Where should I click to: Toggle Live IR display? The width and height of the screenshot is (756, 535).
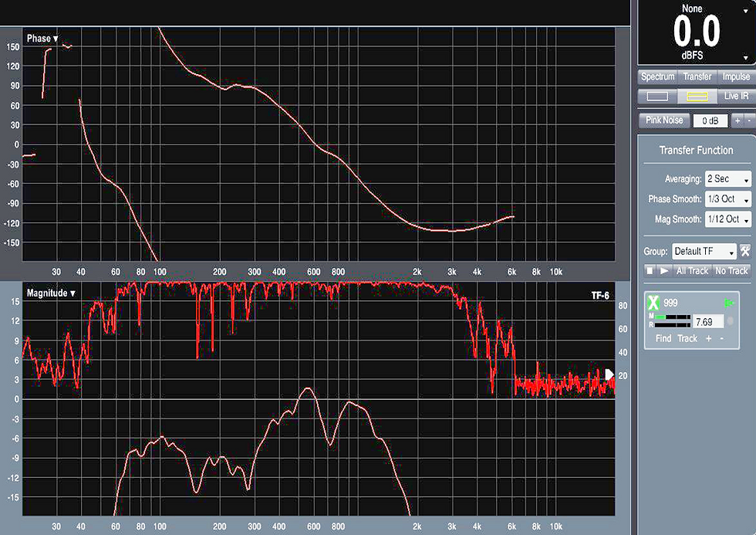pos(736,96)
